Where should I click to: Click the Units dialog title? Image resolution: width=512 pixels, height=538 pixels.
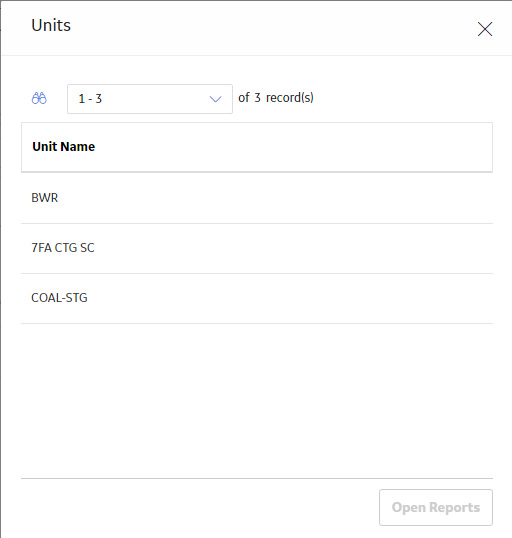click(x=51, y=25)
